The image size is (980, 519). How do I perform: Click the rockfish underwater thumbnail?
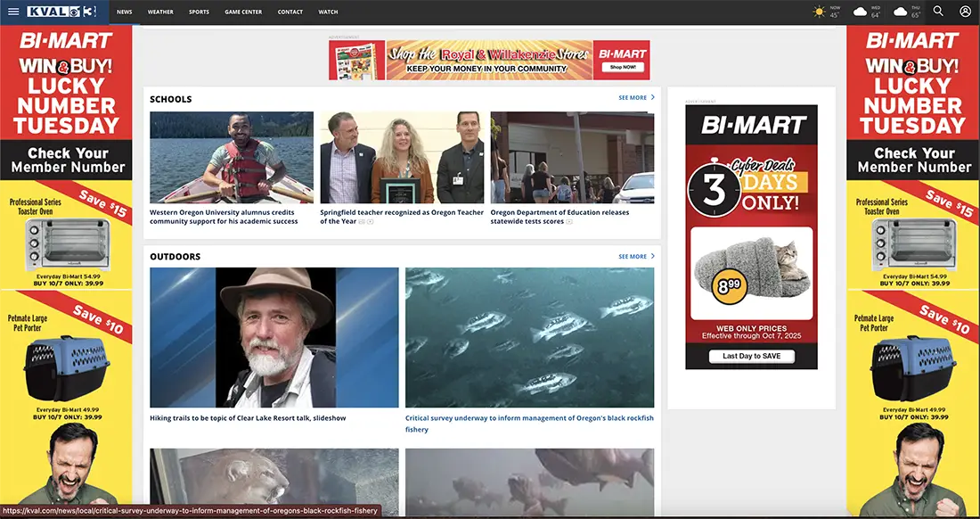pos(529,338)
